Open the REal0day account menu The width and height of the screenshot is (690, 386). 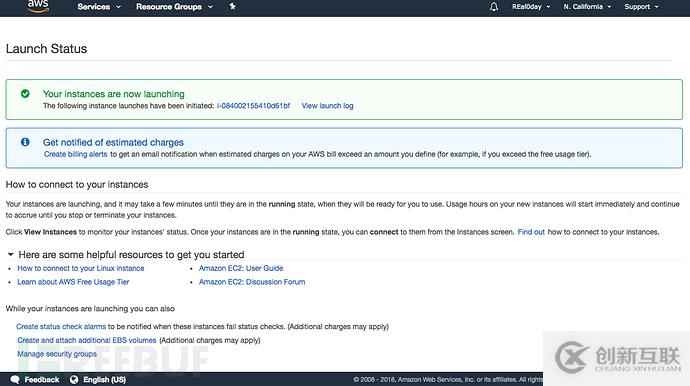tap(531, 7)
